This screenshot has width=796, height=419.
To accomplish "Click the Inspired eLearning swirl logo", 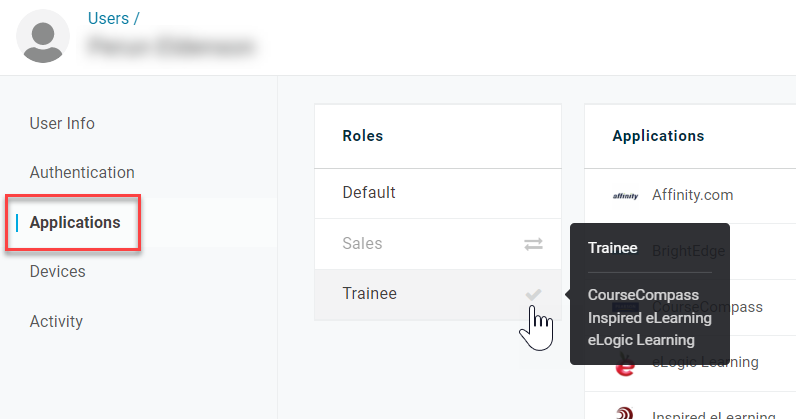I will tap(625, 413).
